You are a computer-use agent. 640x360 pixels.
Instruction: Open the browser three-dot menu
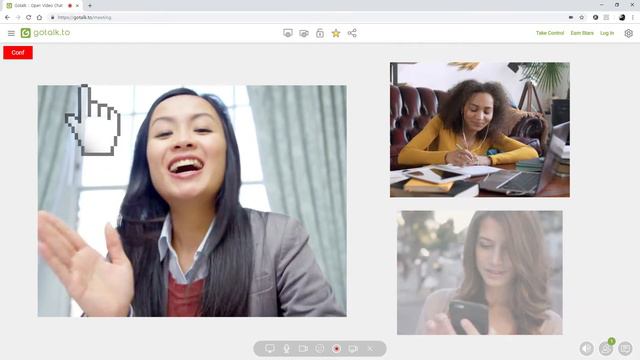click(633, 18)
